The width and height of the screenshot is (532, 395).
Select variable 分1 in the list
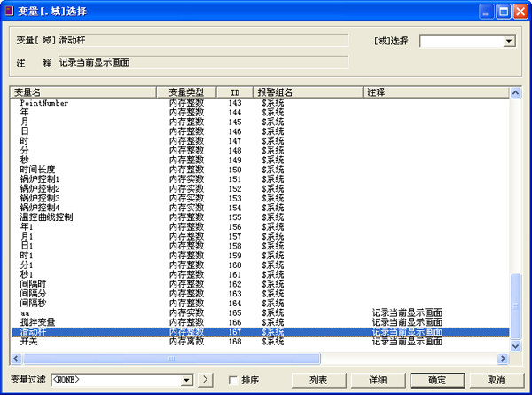click(x=260, y=265)
